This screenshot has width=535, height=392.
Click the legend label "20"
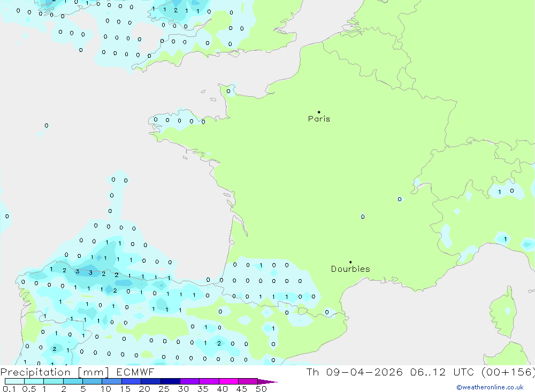pyautogui.click(x=144, y=389)
